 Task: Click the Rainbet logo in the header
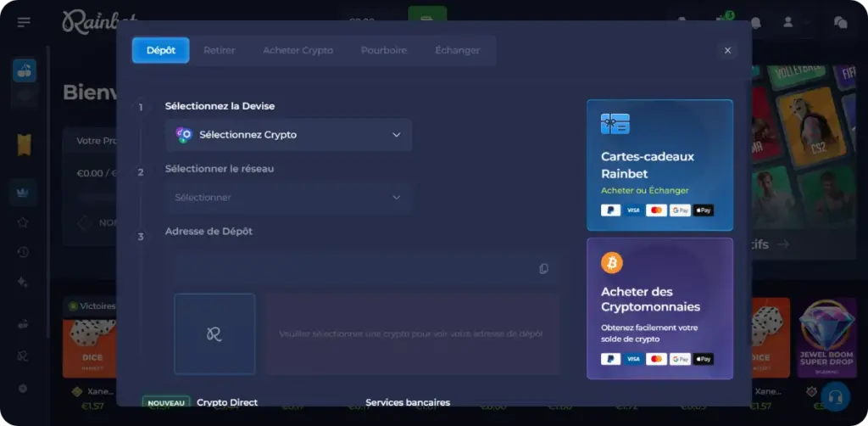pyautogui.click(x=98, y=20)
